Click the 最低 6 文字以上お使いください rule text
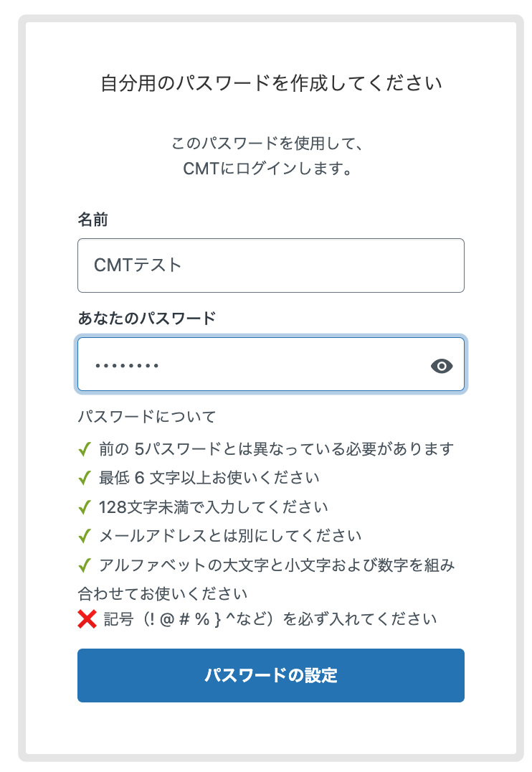The height and width of the screenshot is (772, 532). (209, 478)
